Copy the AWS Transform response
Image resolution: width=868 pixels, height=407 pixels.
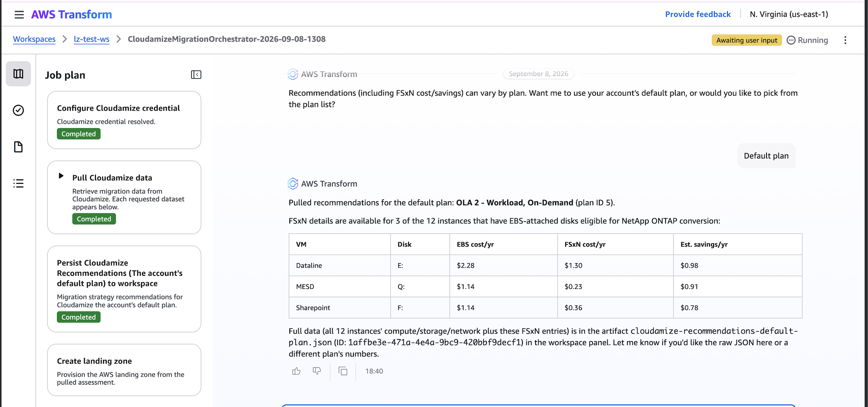(343, 371)
